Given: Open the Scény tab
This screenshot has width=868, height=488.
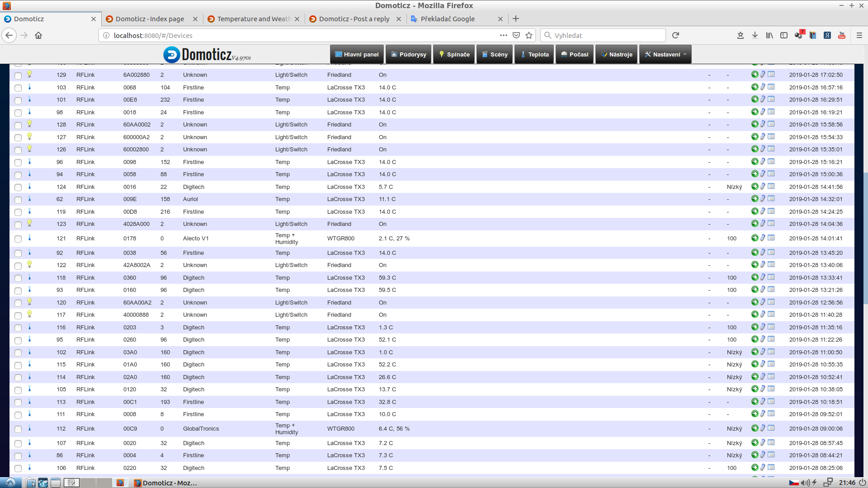Looking at the screenshot, I should (x=495, y=54).
